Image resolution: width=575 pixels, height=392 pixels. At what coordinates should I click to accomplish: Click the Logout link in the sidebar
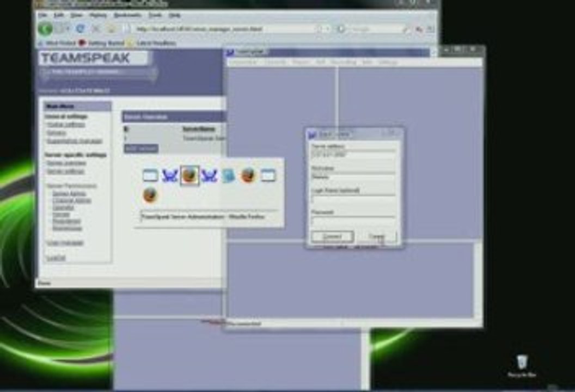click(x=56, y=258)
